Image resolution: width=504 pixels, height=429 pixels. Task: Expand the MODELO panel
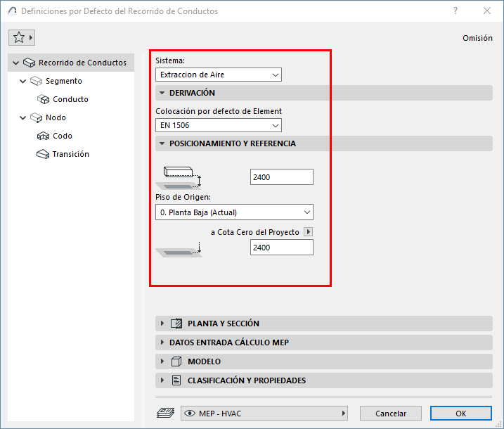coord(162,361)
